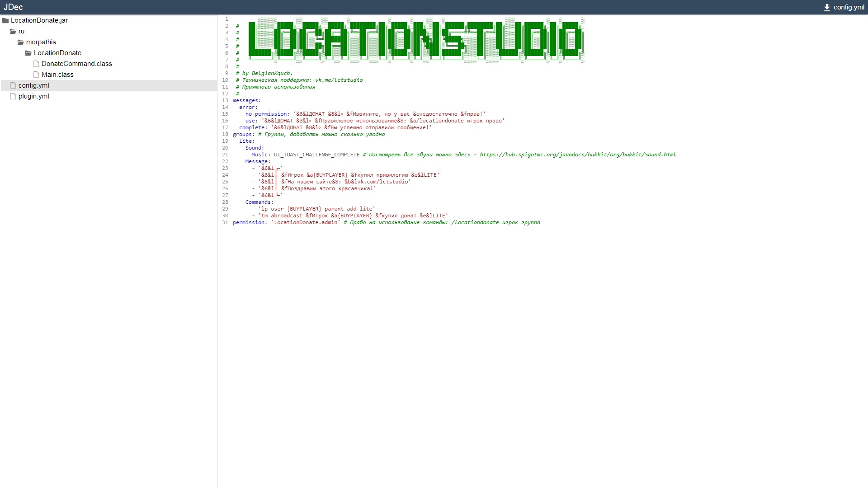Click the Main.class file icon
868x488 pixels.
click(36, 75)
